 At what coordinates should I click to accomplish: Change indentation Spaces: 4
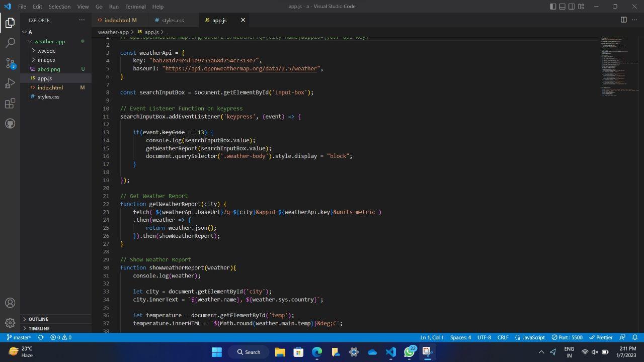460,337
